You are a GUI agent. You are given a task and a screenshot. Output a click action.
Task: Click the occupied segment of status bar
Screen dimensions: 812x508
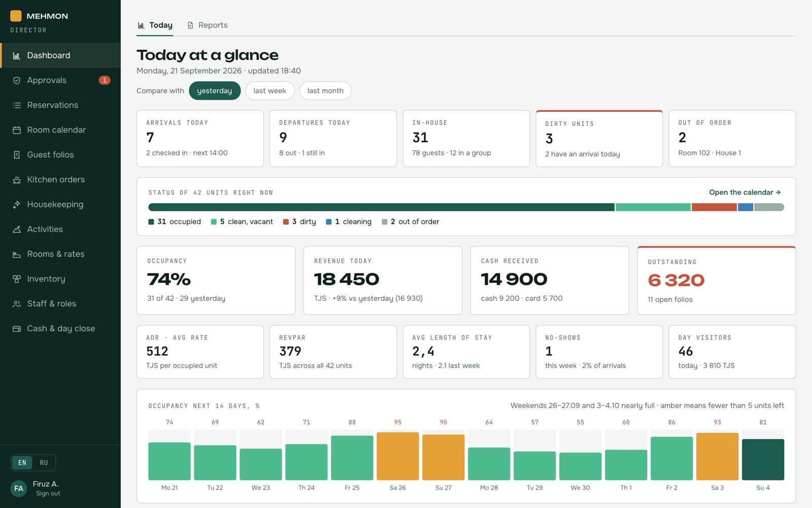click(x=381, y=207)
